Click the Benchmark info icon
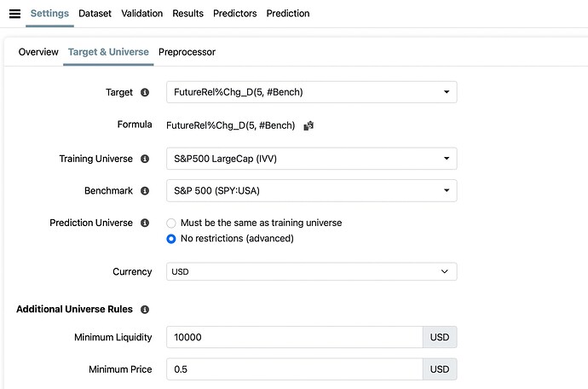Screen dimensions: 588x389 click(145, 191)
